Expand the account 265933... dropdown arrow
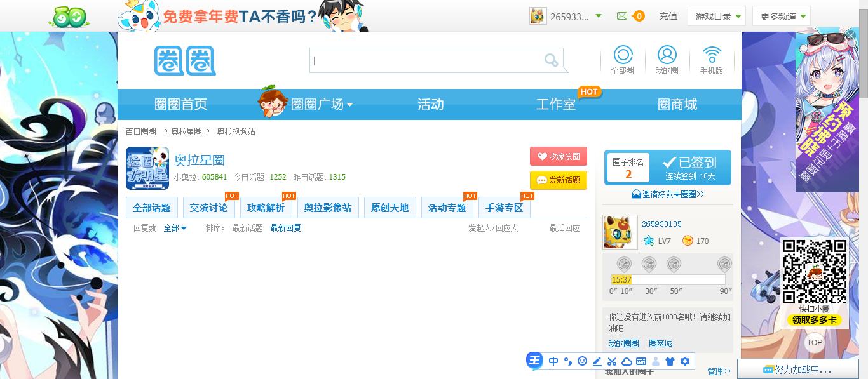 coord(599,16)
